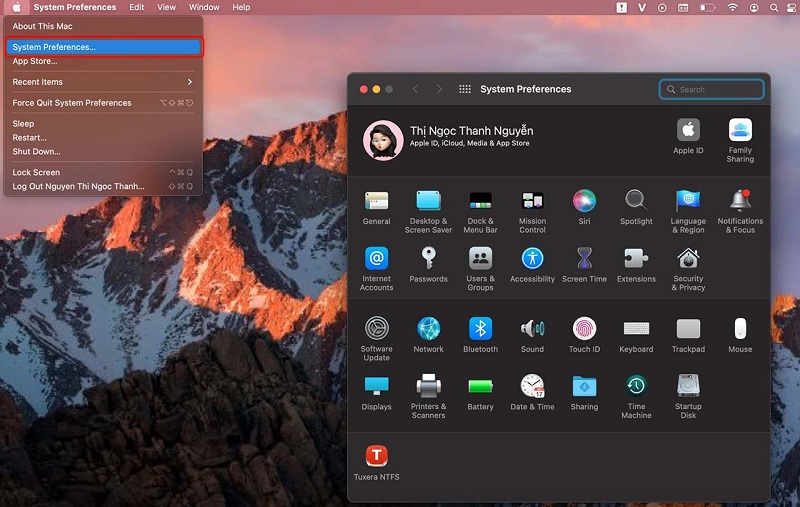
Task: Click the Search field
Action: click(x=711, y=89)
